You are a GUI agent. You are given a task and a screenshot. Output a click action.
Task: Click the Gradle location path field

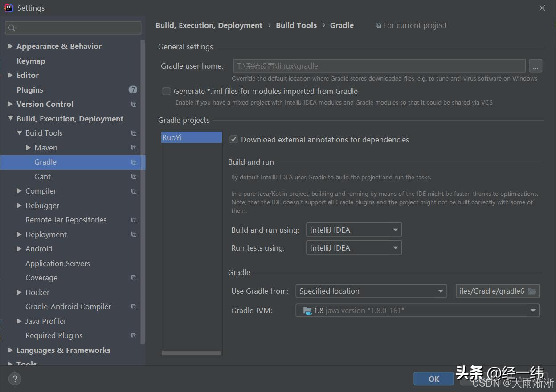click(x=497, y=291)
